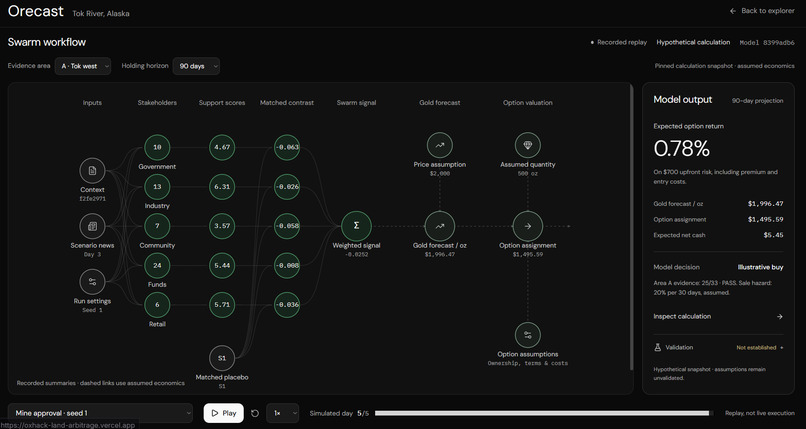Image resolution: width=806 pixels, height=429 pixels.
Task: Click the context hash f2fe2971
Action: 93,198
